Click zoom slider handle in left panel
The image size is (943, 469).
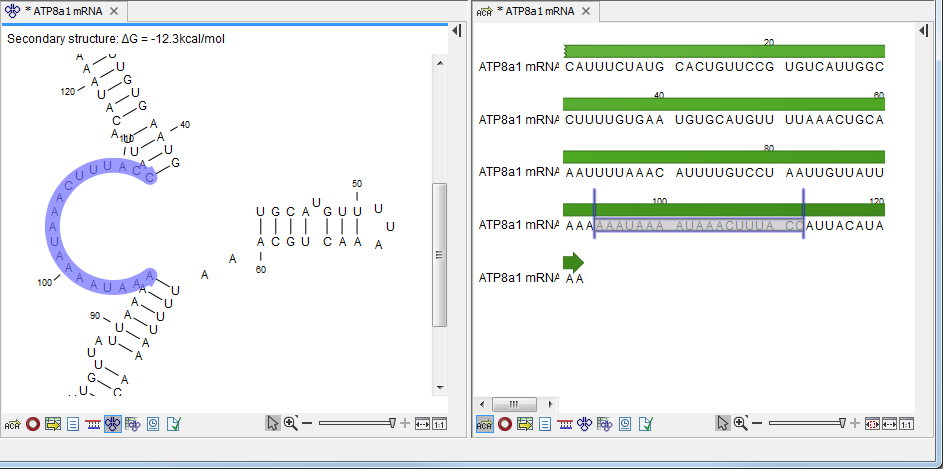click(395, 424)
